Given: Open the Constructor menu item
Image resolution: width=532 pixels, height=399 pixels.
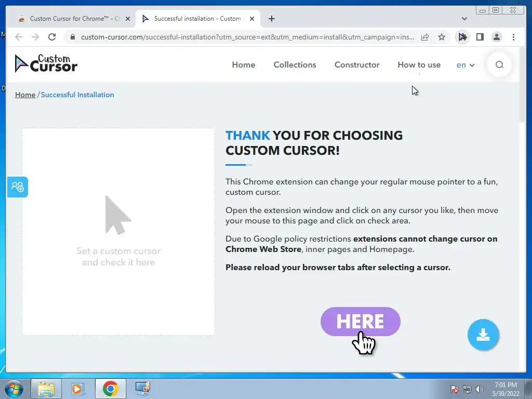Looking at the screenshot, I should pos(357,65).
